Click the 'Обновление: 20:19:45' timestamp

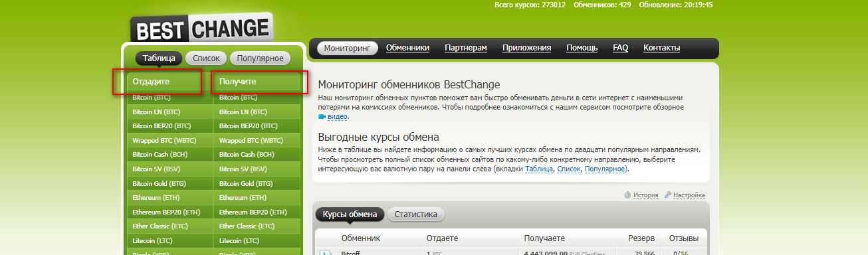(676, 5)
